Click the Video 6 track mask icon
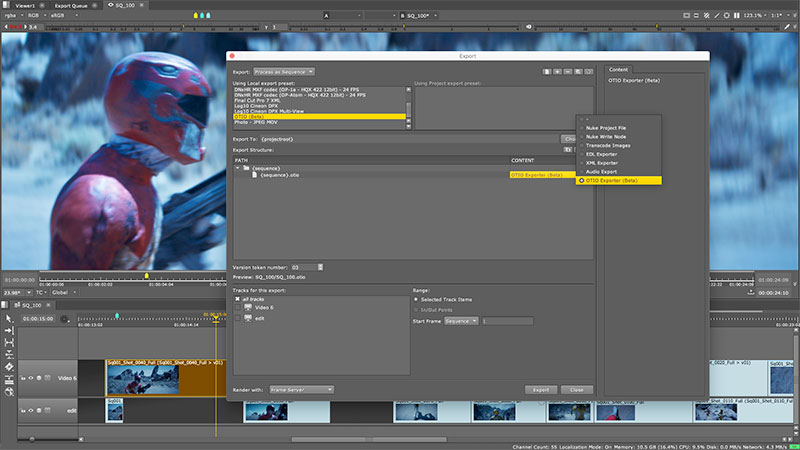Viewport: 800px width, 450px height. [47, 379]
